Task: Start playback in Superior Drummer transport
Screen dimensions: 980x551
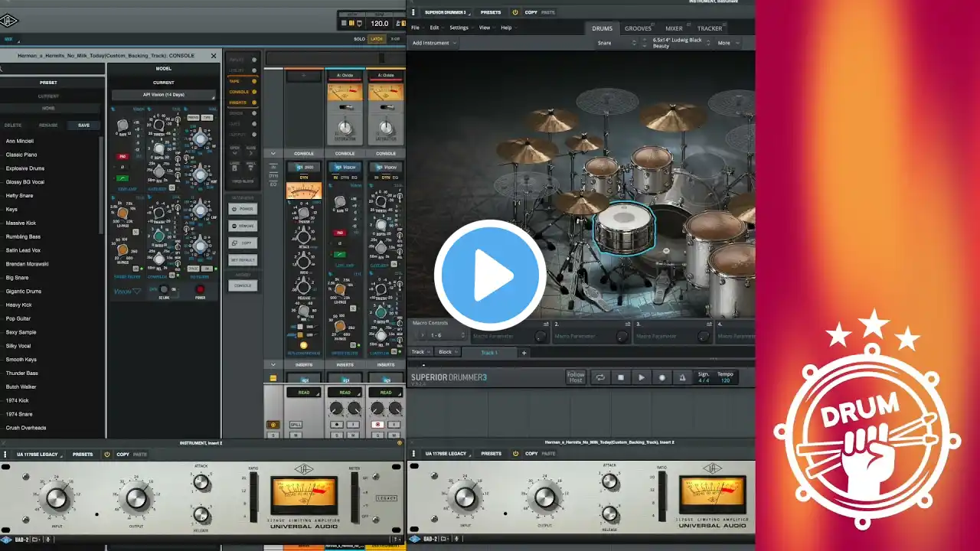Action: click(642, 377)
